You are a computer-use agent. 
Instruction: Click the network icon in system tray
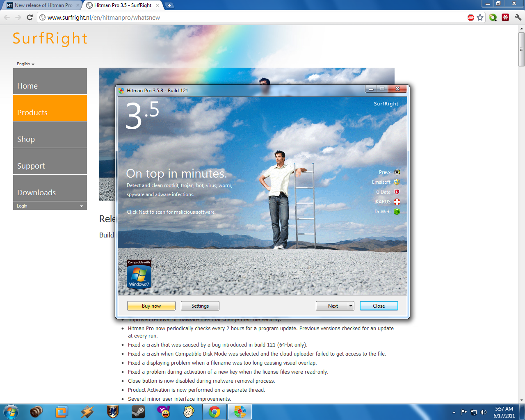tap(474, 412)
